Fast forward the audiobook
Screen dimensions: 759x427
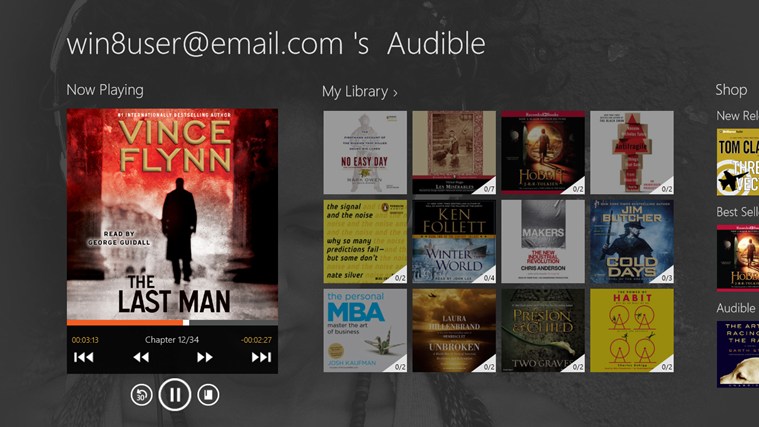click(x=205, y=357)
